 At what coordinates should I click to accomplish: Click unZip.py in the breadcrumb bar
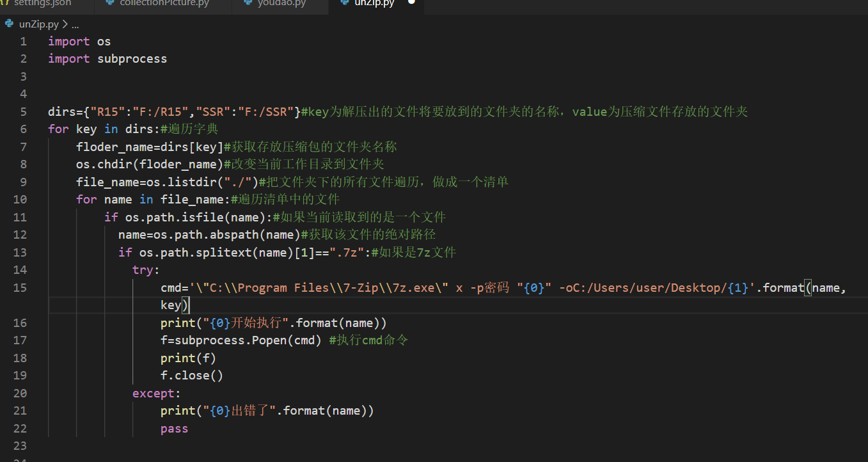pyautogui.click(x=38, y=24)
